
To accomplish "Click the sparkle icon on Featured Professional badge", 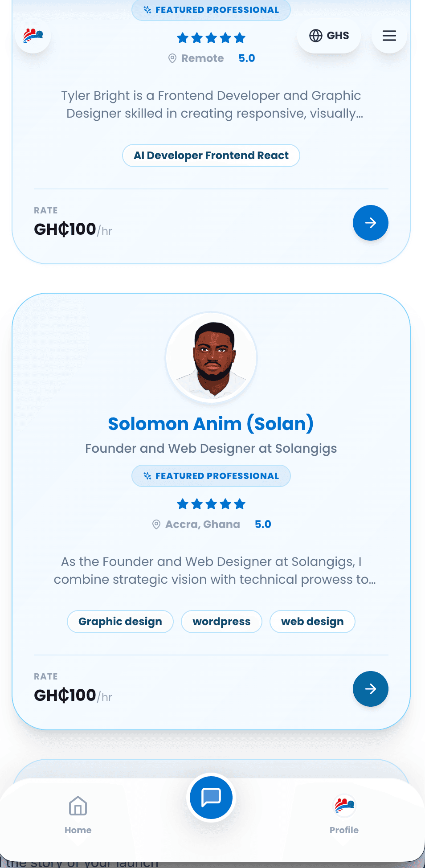I will pyautogui.click(x=147, y=9).
